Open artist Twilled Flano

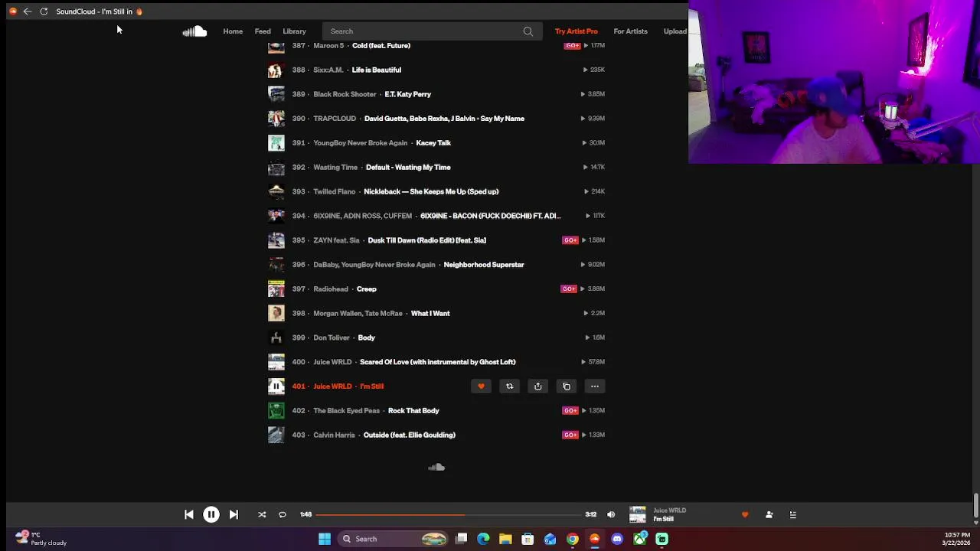(x=335, y=191)
